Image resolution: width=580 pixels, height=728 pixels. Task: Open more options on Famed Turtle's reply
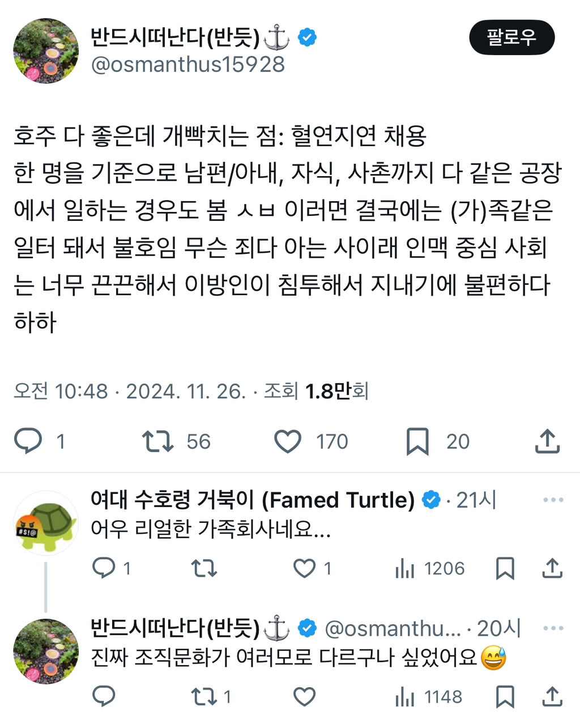click(x=553, y=499)
